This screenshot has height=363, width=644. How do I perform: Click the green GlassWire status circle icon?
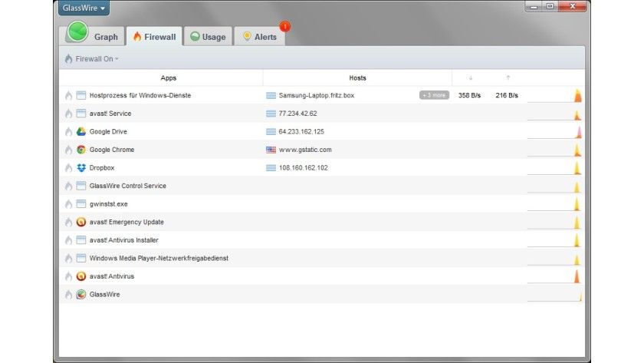tap(77, 31)
